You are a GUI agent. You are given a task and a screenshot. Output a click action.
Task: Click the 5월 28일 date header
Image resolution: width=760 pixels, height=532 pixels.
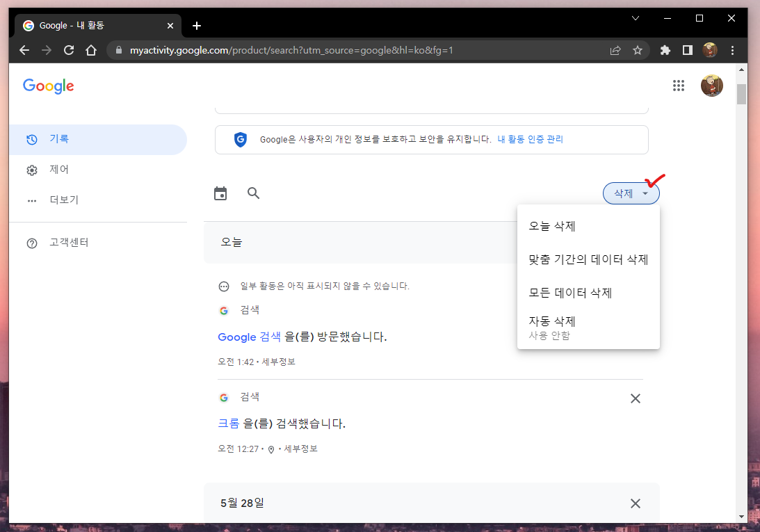(x=243, y=503)
